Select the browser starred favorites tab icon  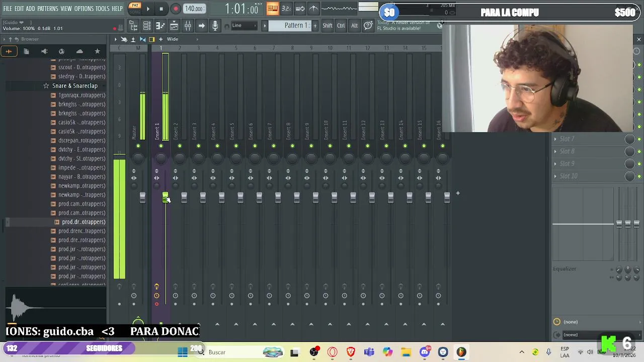click(97, 51)
